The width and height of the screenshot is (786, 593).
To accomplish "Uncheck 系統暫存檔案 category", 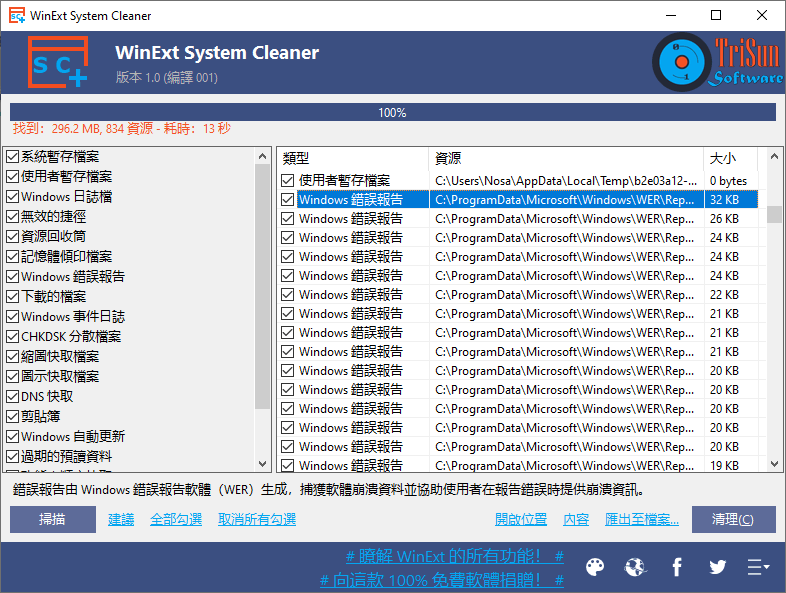I will 13,157.
